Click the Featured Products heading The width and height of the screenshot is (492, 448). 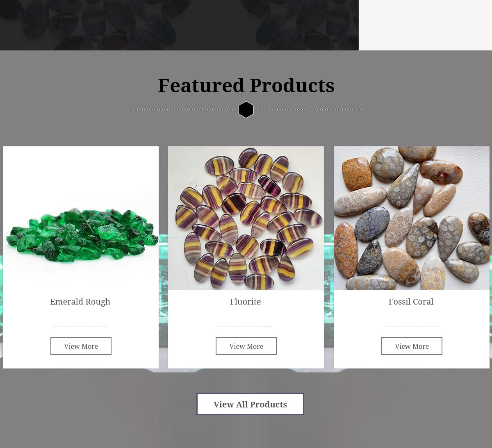coord(246,85)
